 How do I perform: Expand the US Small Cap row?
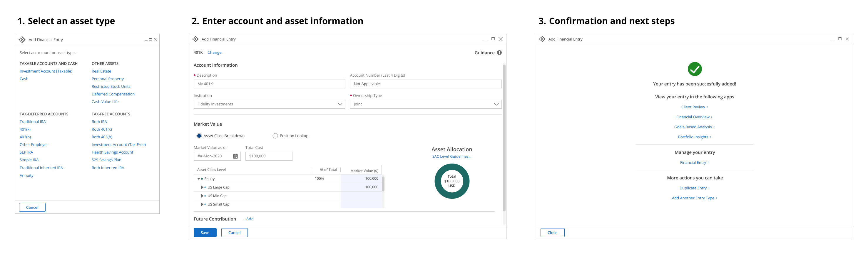pyautogui.click(x=202, y=204)
